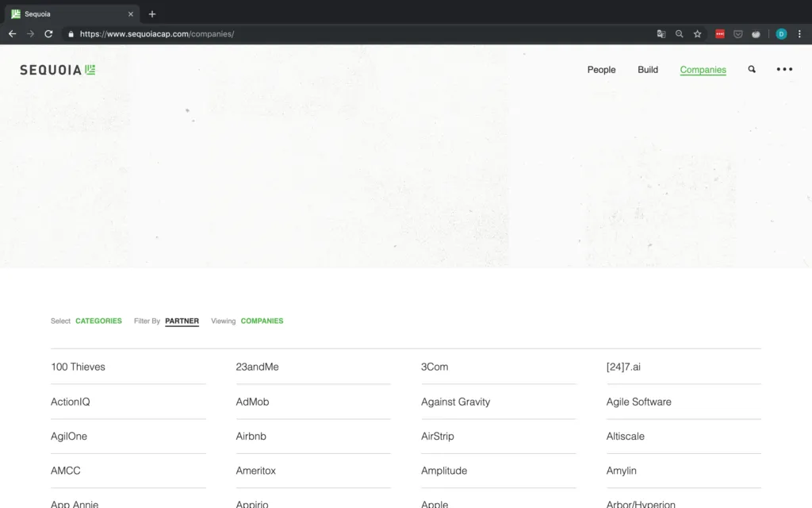
Task: Open AgilOne company
Action: (x=69, y=437)
